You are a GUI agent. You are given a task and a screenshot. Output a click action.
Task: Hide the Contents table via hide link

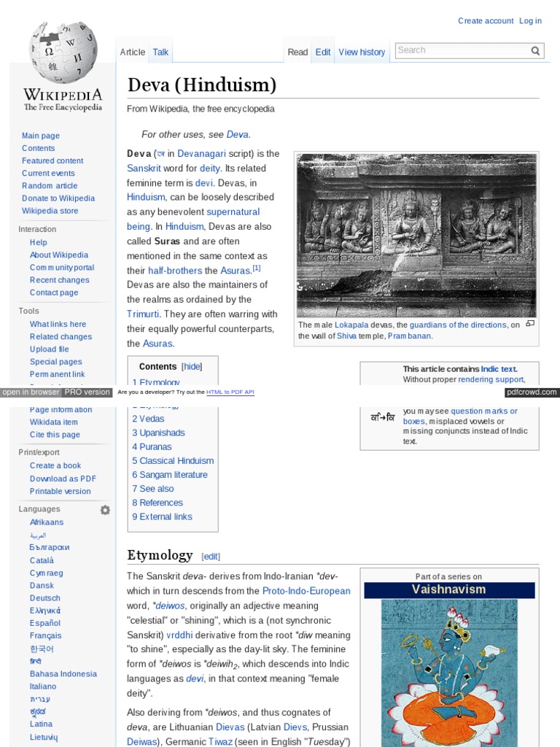tap(192, 366)
